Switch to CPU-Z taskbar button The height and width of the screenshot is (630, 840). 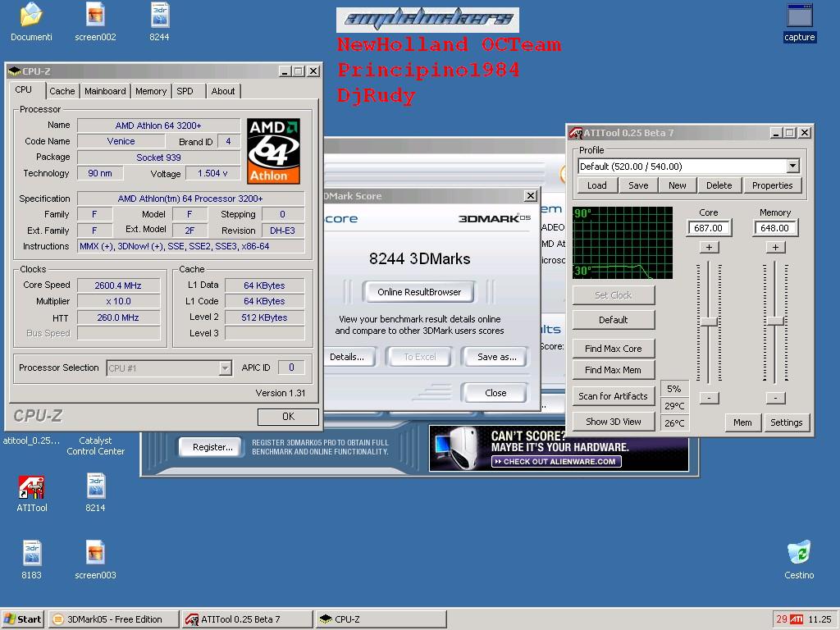tap(381, 619)
